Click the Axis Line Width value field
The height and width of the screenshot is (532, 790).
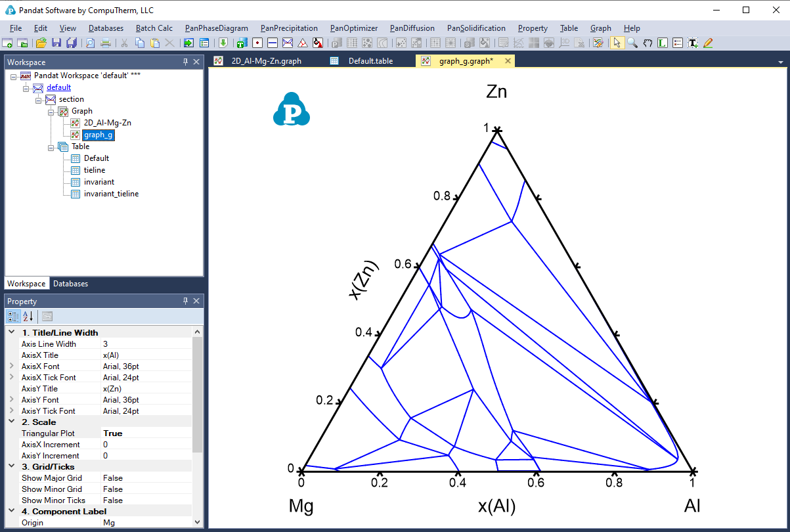coord(146,344)
